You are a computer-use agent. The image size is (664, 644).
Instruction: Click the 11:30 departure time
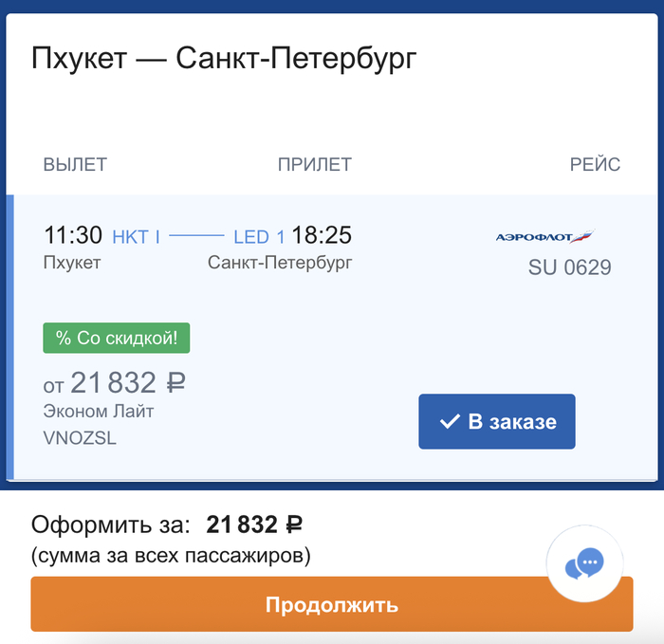point(72,235)
